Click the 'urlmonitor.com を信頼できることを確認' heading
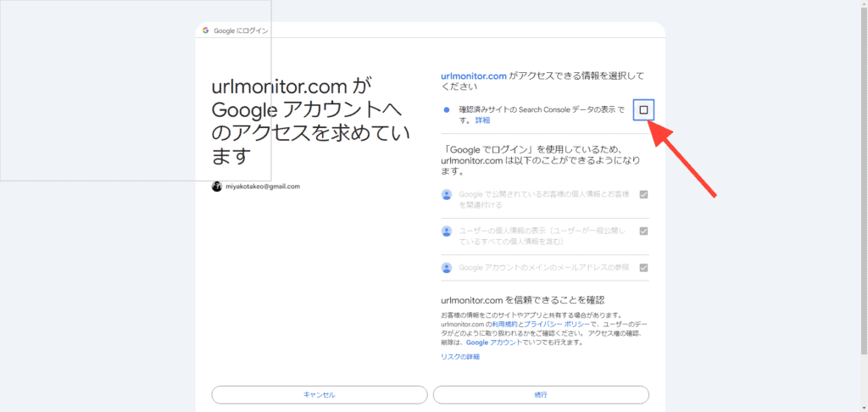The width and height of the screenshot is (868, 412). pos(522,300)
